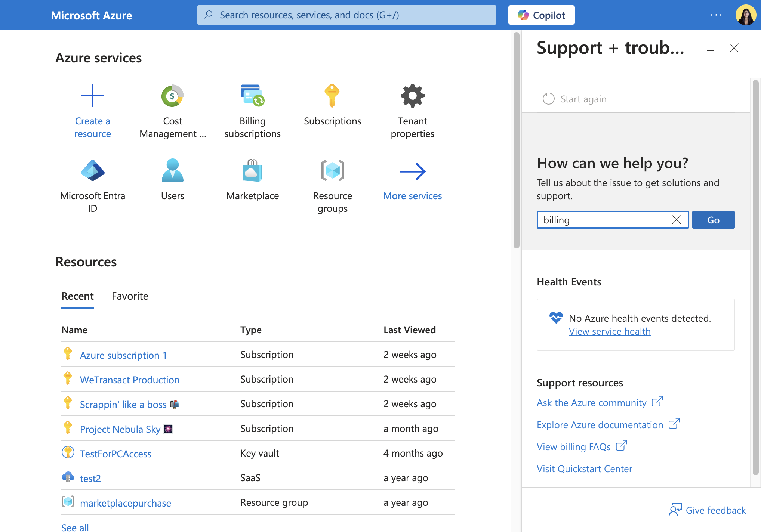Open the user account avatar menu
The width and height of the screenshot is (761, 532).
click(x=746, y=15)
